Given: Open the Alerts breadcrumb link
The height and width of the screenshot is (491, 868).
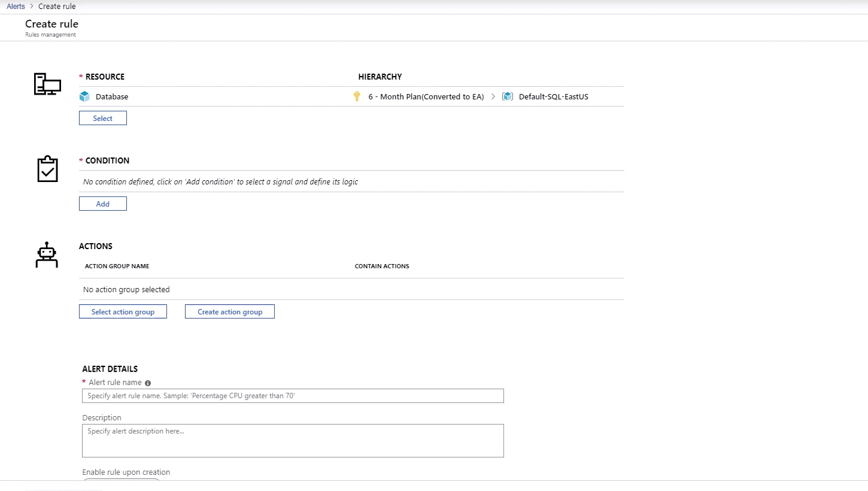Looking at the screenshot, I should click(16, 7).
